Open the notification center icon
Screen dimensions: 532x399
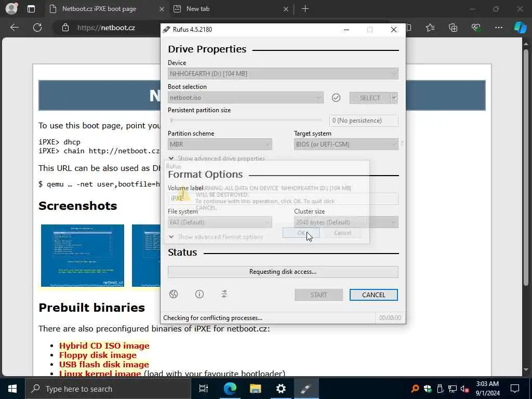515,389
